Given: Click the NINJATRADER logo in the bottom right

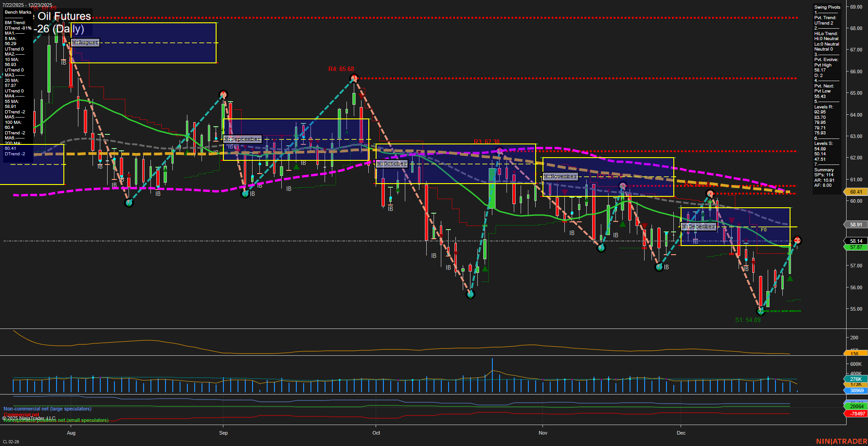Looking at the screenshot, I should (840, 441).
